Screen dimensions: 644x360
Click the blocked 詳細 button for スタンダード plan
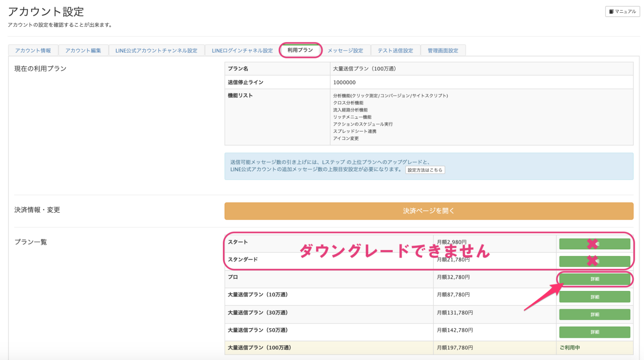(x=594, y=261)
